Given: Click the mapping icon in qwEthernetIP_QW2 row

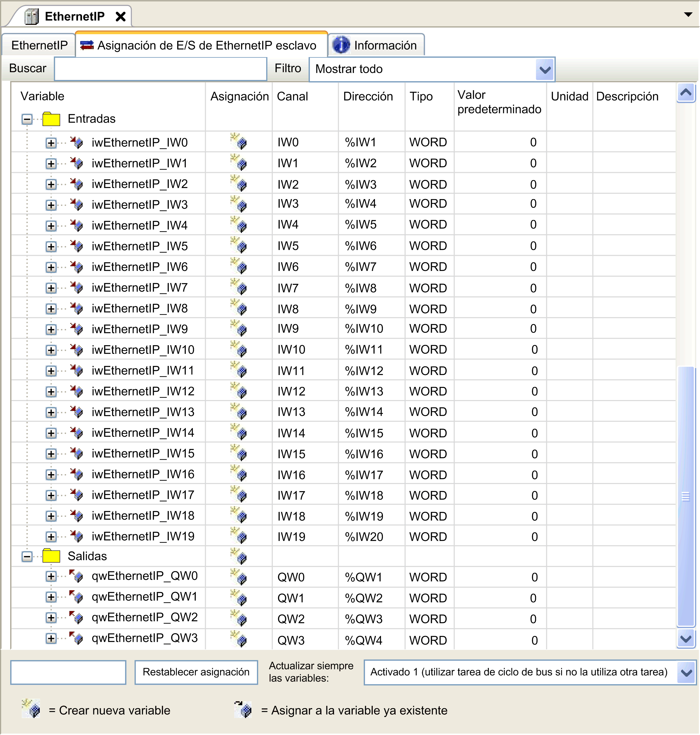Looking at the screenshot, I should point(239,618).
